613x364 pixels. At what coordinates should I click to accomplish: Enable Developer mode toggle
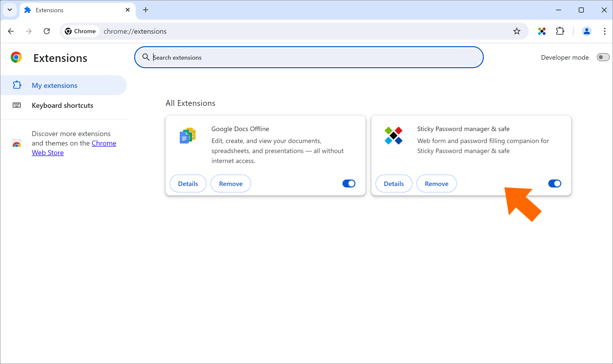(x=603, y=57)
